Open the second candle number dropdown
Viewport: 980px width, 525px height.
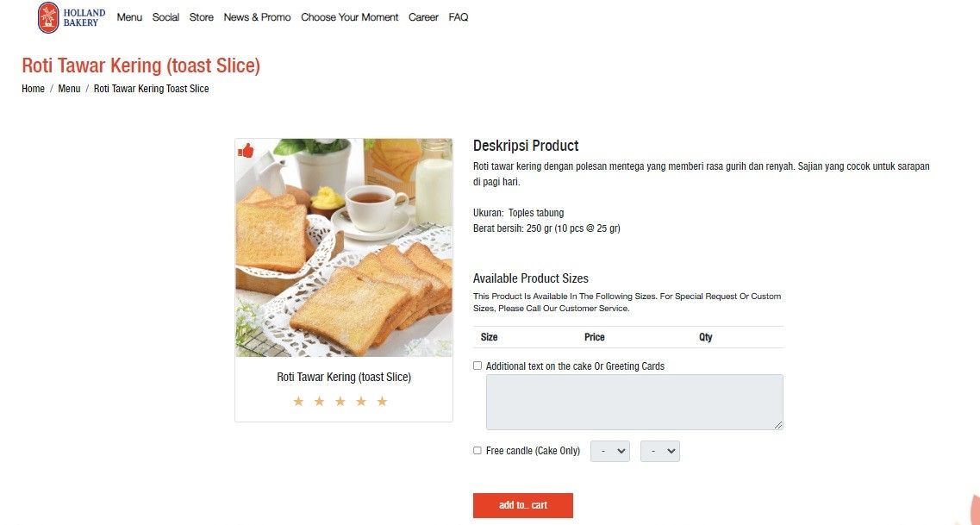pyautogui.click(x=659, y=450)
